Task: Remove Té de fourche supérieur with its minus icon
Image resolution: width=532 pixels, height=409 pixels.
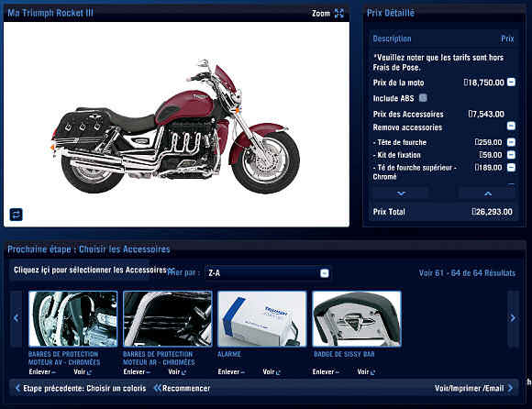Action: pos(511,167)
